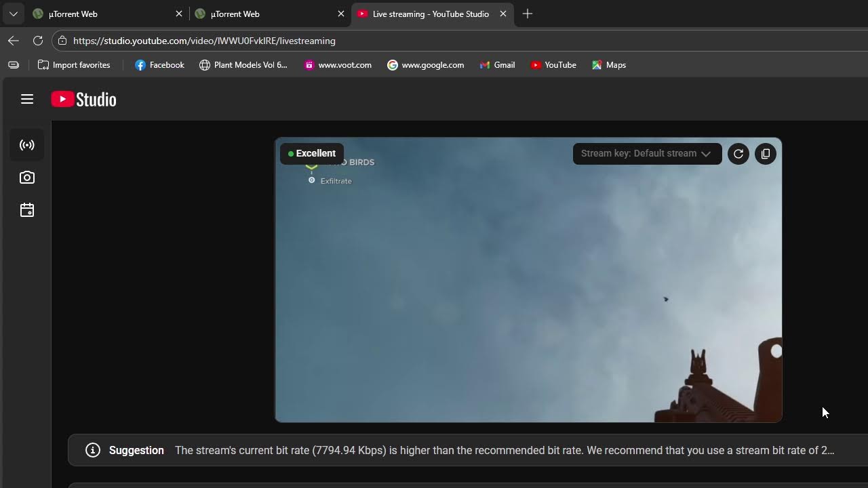The width and height of the screenshot is (868, 488).
Task: Open the Plant Models Vol 6 bookmark
Action: coord(243,65)
